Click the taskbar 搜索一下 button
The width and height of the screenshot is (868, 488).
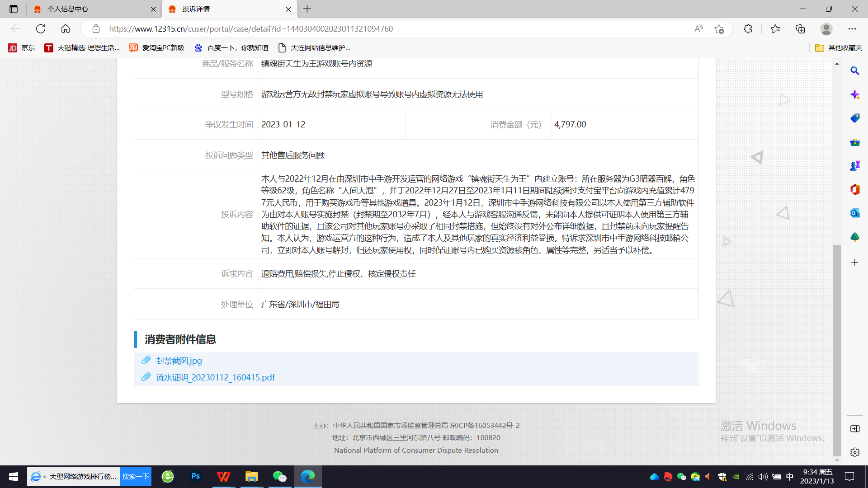136,477
